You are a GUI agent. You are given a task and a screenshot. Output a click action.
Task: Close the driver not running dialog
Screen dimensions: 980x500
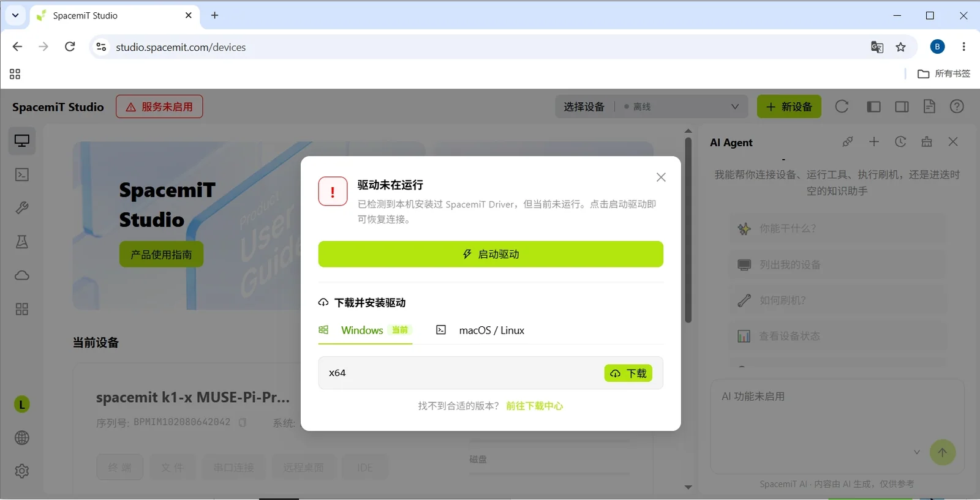661,177
